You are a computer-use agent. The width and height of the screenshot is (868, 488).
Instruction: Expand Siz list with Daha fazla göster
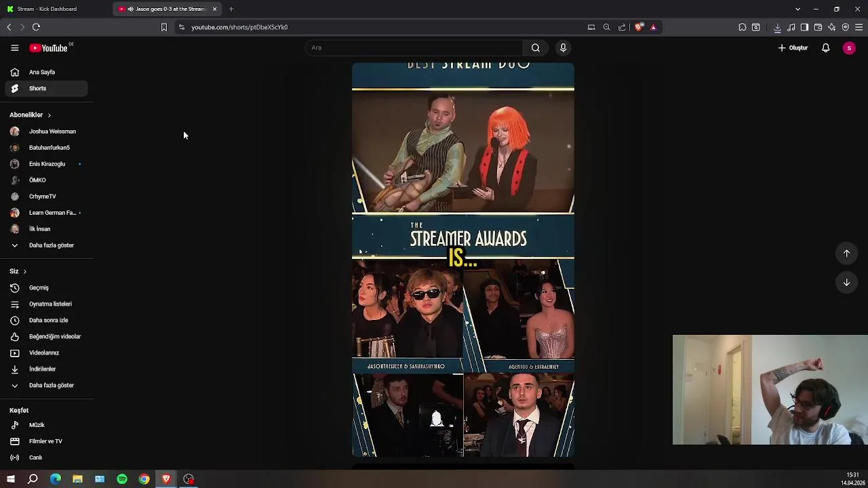(x=46, y=385)
